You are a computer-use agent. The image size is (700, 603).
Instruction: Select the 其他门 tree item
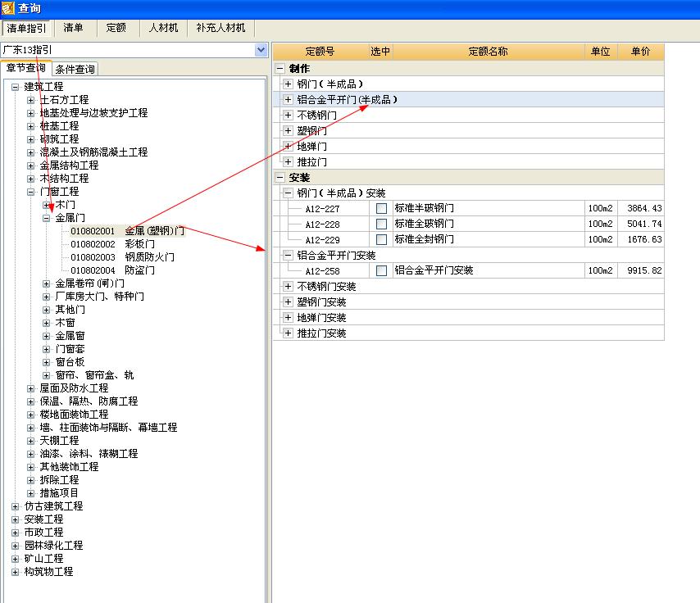click(70, 310)
